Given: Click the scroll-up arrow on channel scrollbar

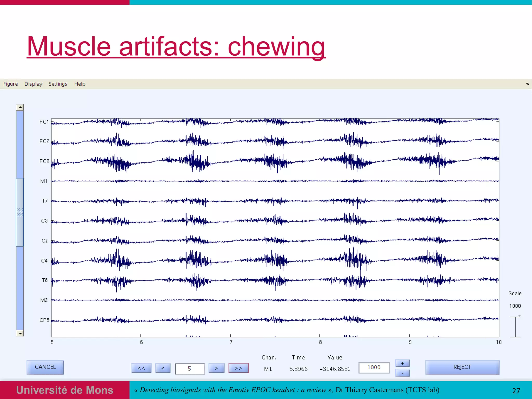Looking at the screenshot, I should tap(20, 107).
